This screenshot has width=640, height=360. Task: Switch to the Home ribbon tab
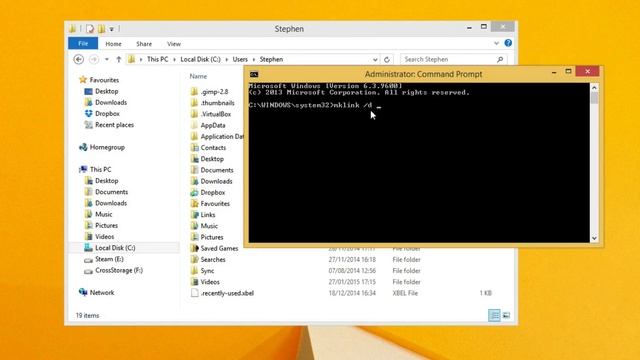(113, 44)
